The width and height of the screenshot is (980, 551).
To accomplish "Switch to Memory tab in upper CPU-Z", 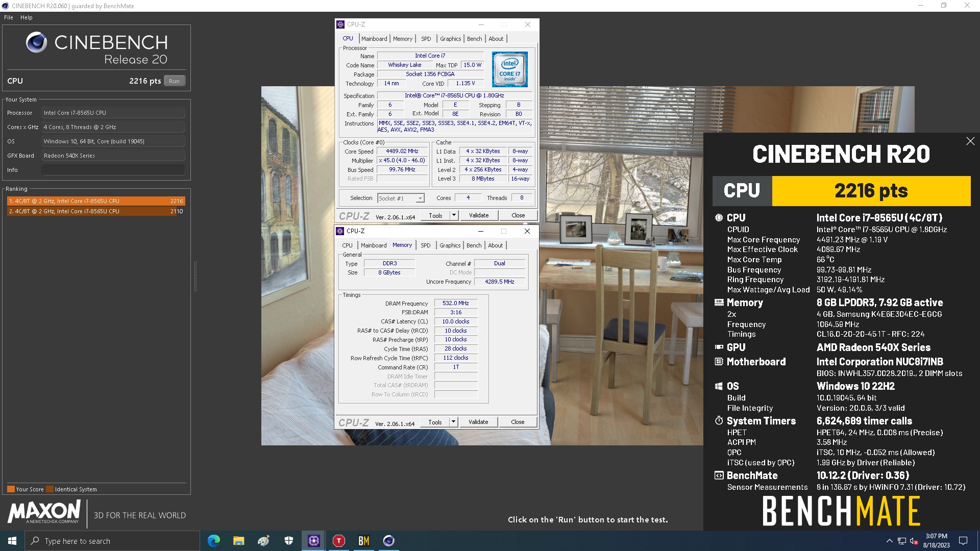I will [x=403, y=39].
